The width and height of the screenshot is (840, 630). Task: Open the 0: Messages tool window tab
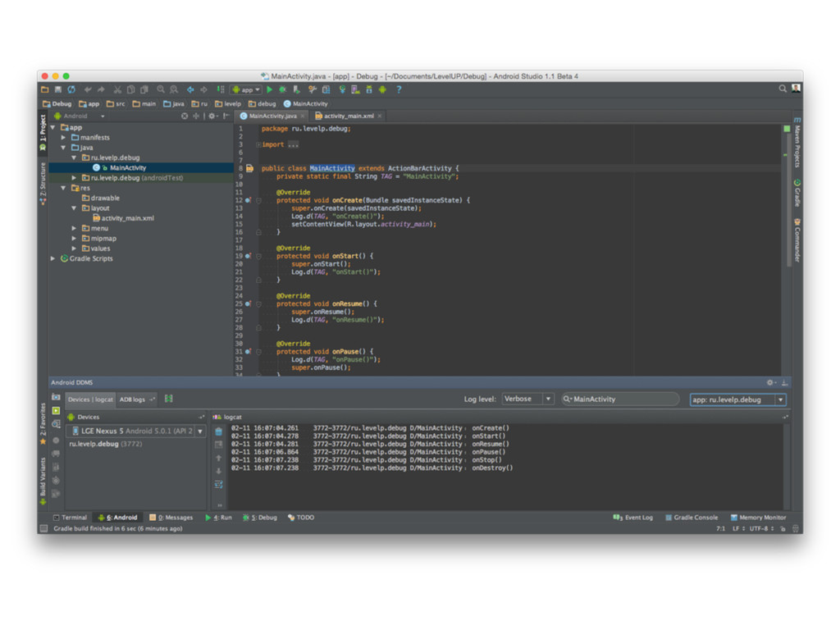click(171, 518)
